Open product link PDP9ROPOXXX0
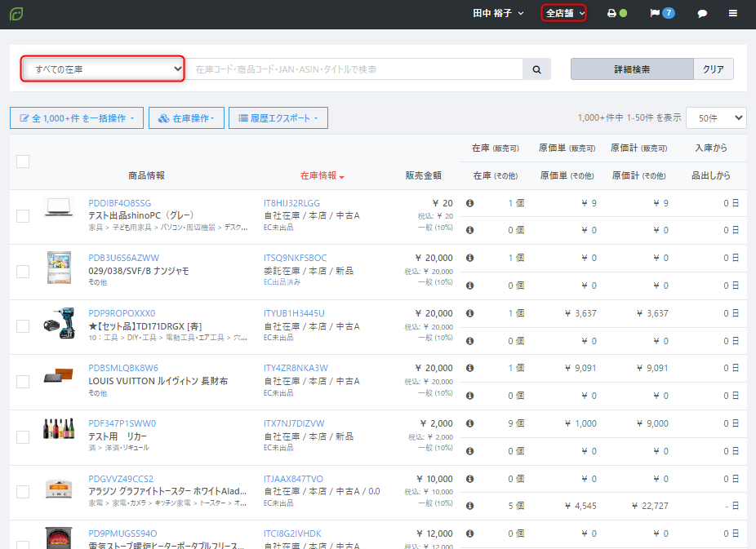The width and height of the screenshot is (756, 549). click(122, 313)
